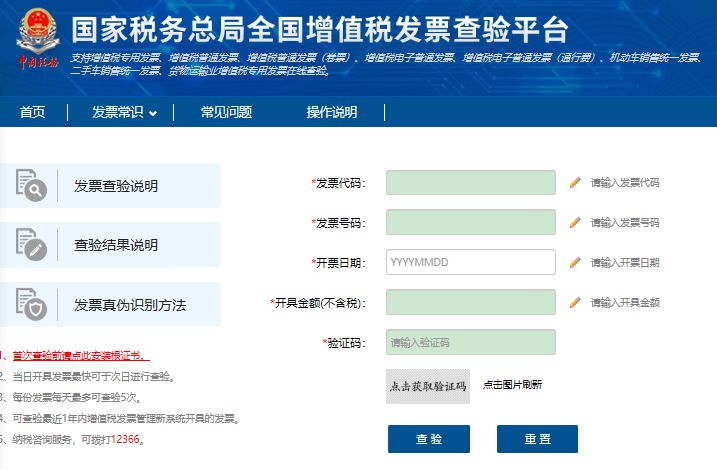
Task: Click the 重置 reset button
Action: 537,439
